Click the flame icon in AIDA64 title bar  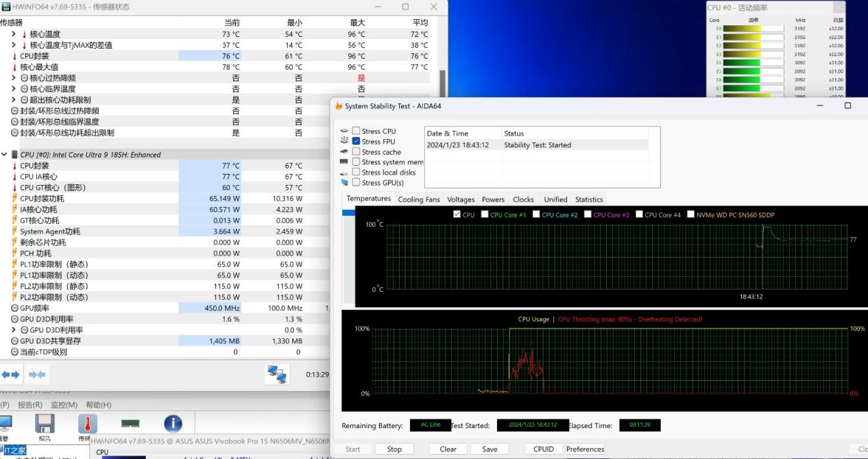point(337,106)
